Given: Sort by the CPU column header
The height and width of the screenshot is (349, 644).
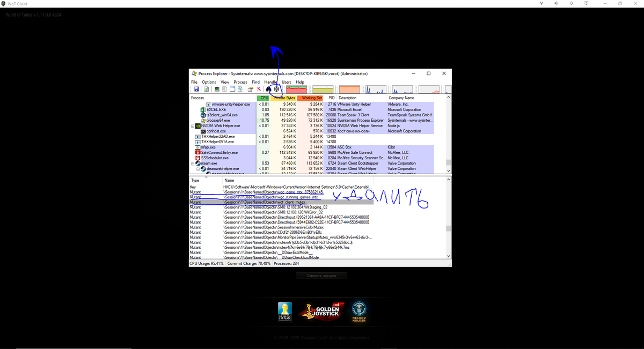Looking at the screenshot, I should (264, 98).
